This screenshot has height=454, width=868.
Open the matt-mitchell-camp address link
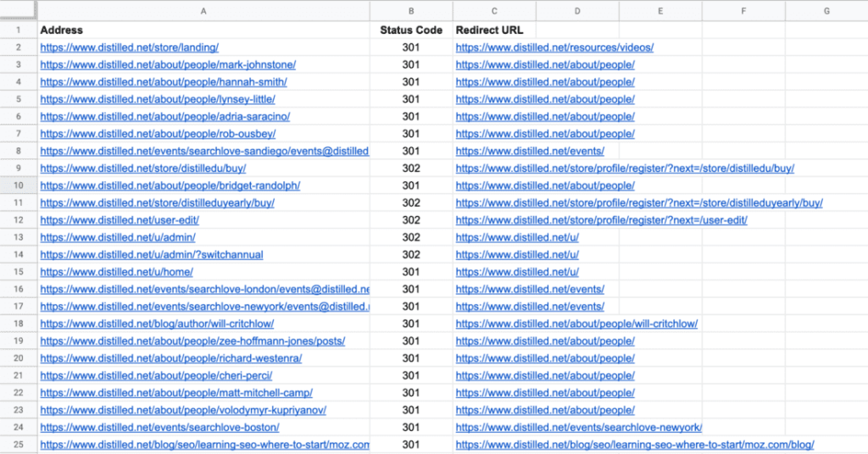pos(176,393)
